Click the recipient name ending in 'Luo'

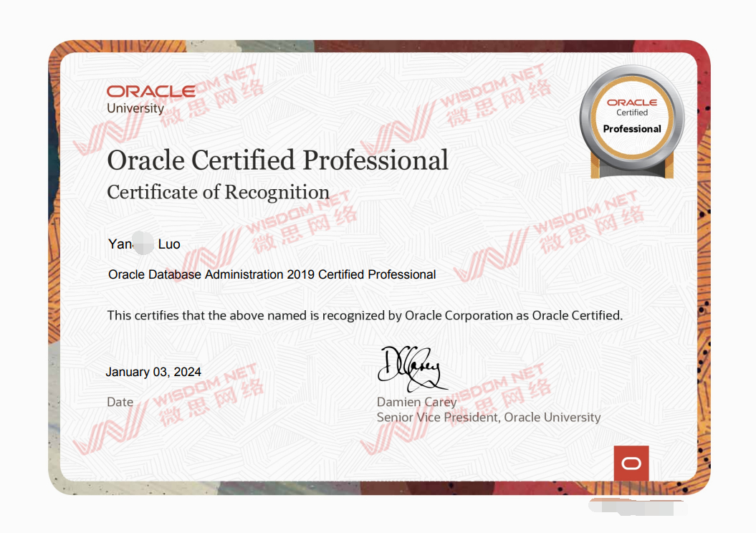tap(144, 244)
